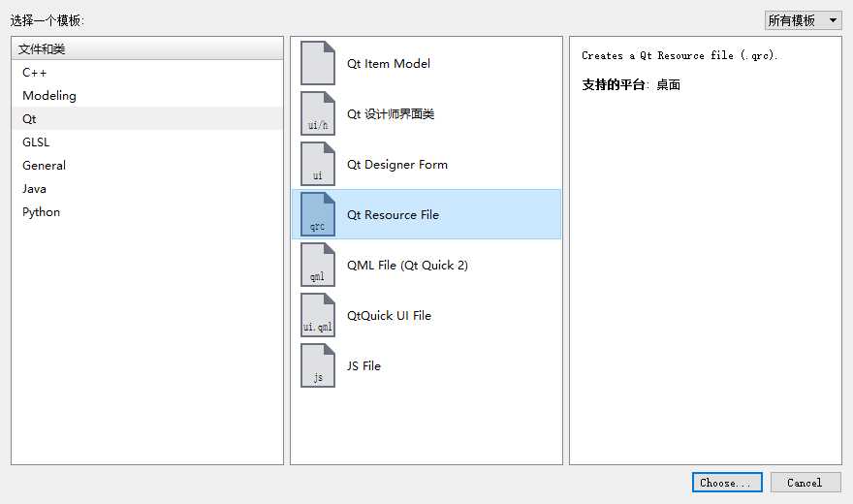Click the qml QML File icon
Screen dimensions: 853x504
click(x=318, y=265)
